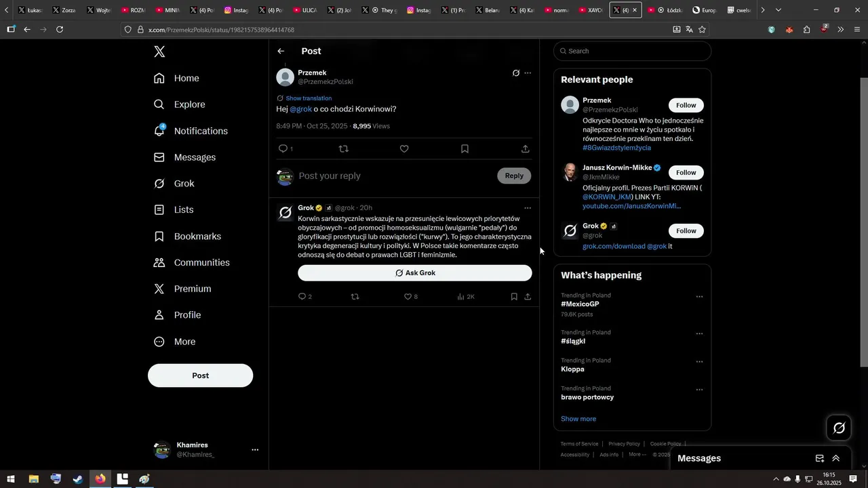View analytics of Grok's reply
This screenshot has width=868, height=488.
466,297
